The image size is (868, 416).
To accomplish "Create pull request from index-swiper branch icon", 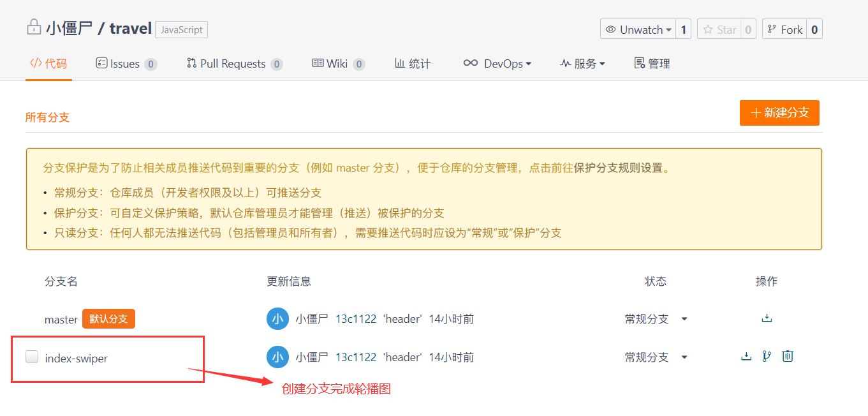I will 767,356.
